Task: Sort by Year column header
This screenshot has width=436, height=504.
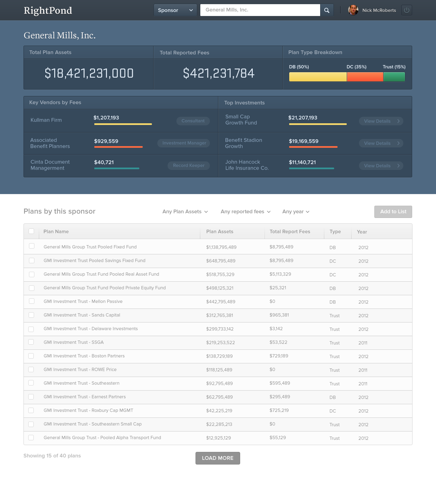Action: [x=362, y=232]
